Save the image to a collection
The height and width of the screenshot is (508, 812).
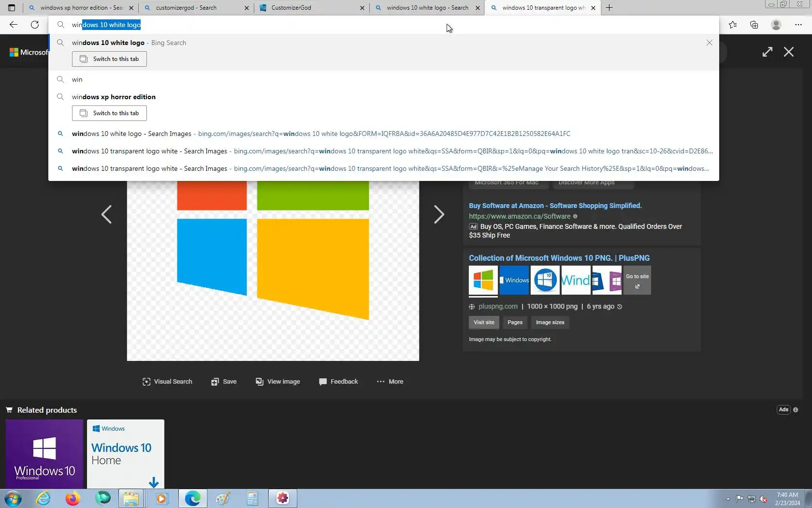[x=224, y=382]
